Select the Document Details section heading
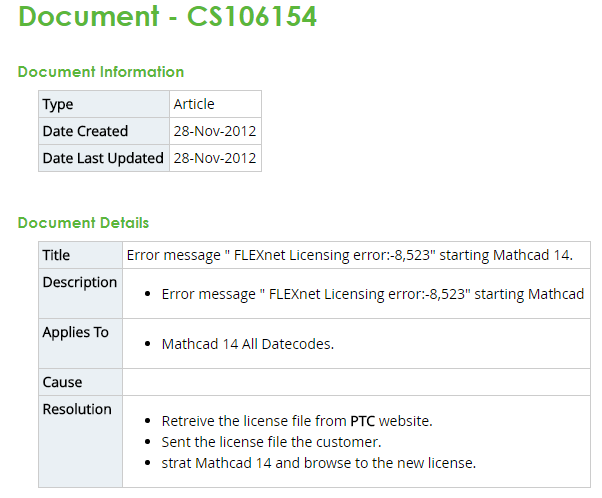 pyautogui.click(x=83, y=223)
